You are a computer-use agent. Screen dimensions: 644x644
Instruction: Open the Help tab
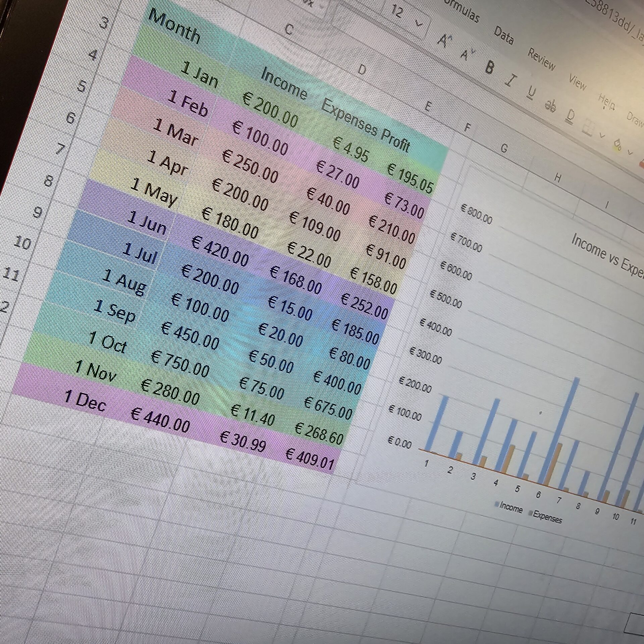pos(607,101)
